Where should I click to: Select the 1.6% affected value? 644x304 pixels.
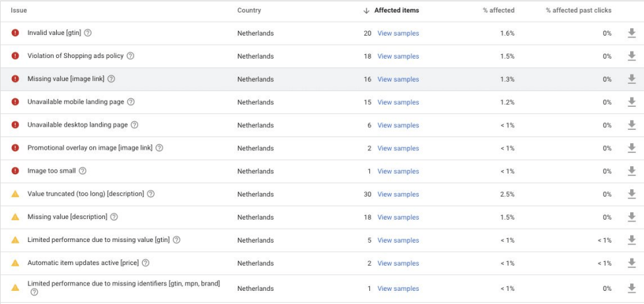(x=507, y=33)
